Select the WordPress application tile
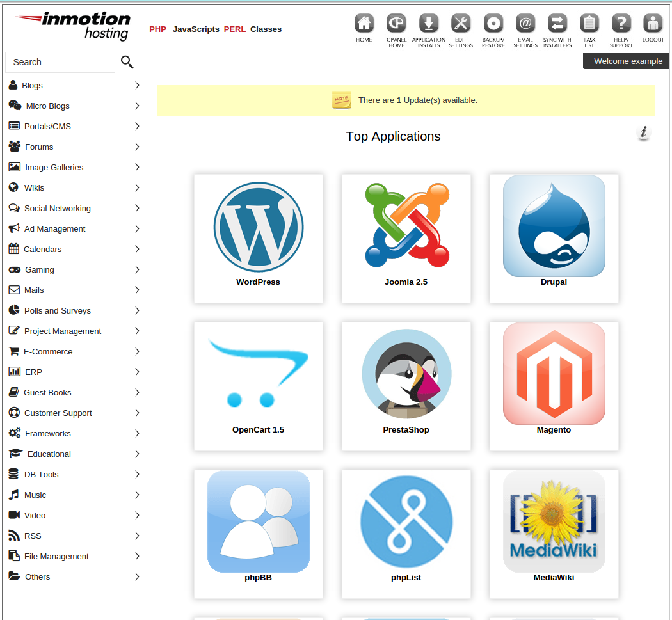This screenshot has width=672, height=620. tap(259, 238)
